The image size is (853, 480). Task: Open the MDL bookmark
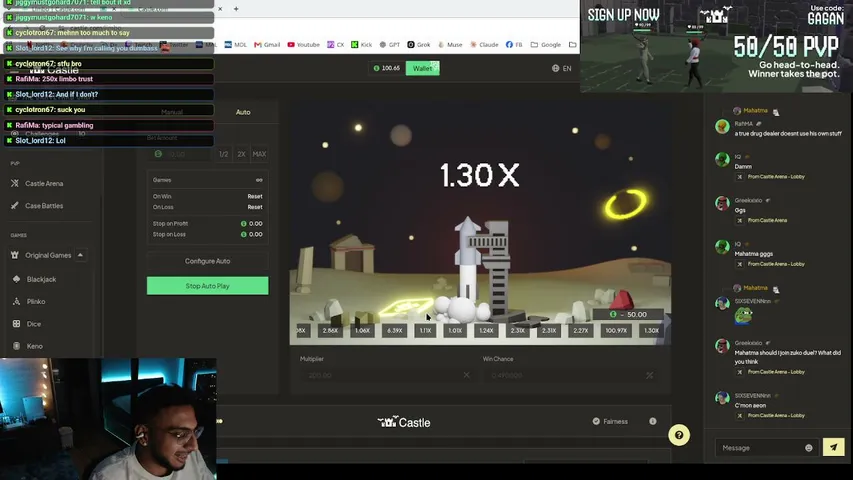click(x=236, y=45)
